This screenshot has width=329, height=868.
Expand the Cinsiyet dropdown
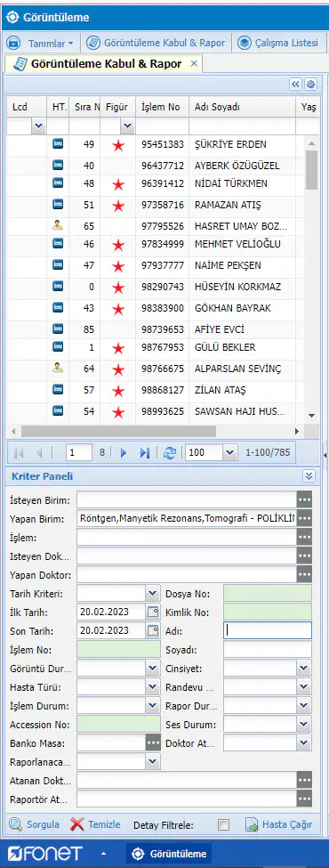coord(303,669)
